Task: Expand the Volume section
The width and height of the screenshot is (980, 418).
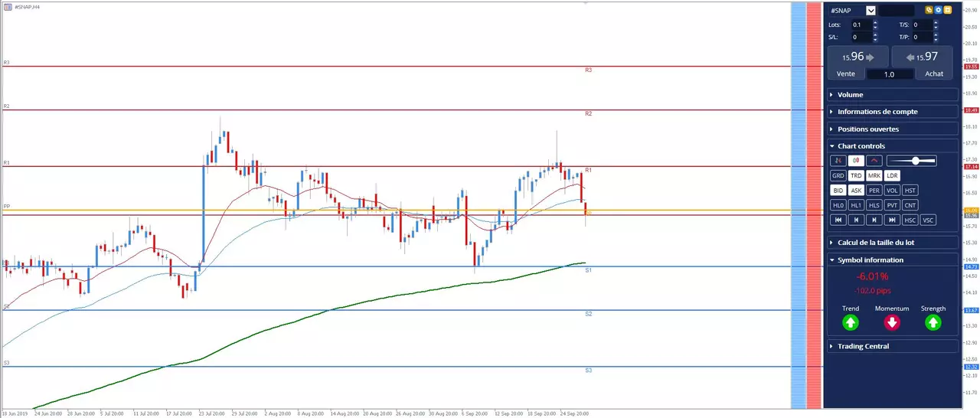Action: [893, 95]
